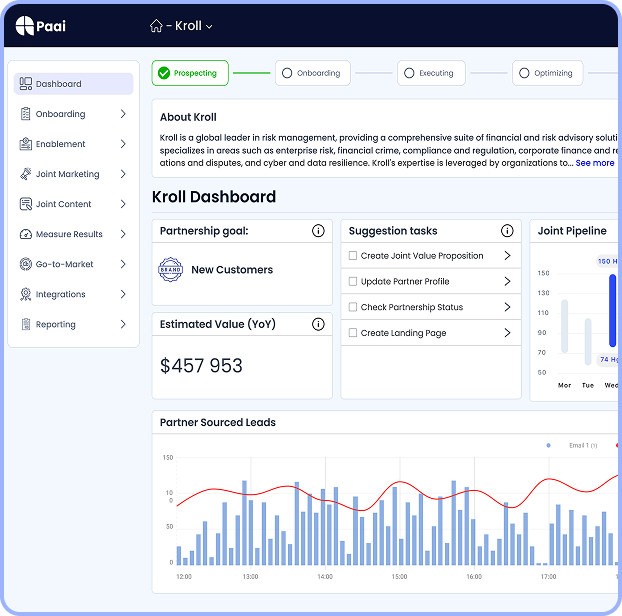Open Enablement sidebar menu

tap(73, 144)
